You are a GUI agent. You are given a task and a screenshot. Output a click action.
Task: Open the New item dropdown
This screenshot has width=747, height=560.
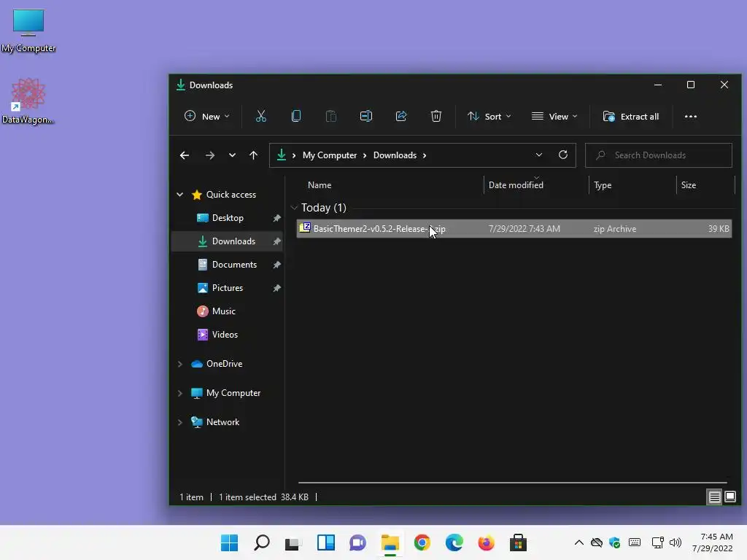pyautogui.click(x=206, y=117)
